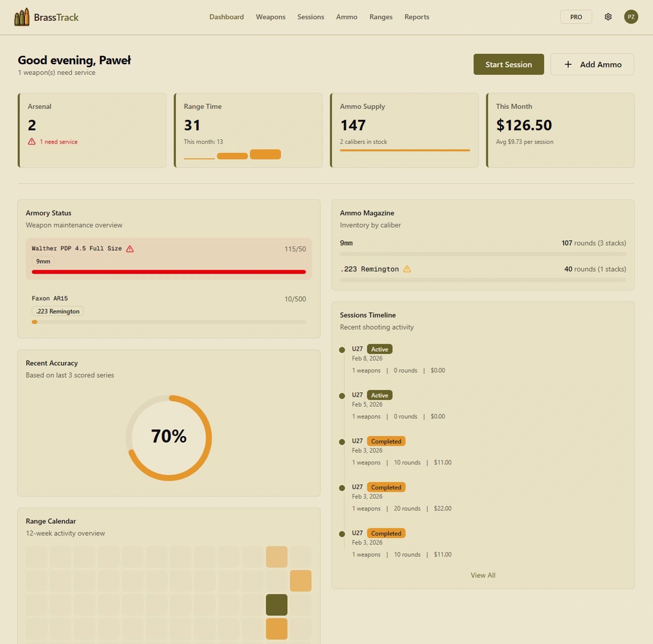Open the settings gear

pyautogui.click(x=607, y=16)
